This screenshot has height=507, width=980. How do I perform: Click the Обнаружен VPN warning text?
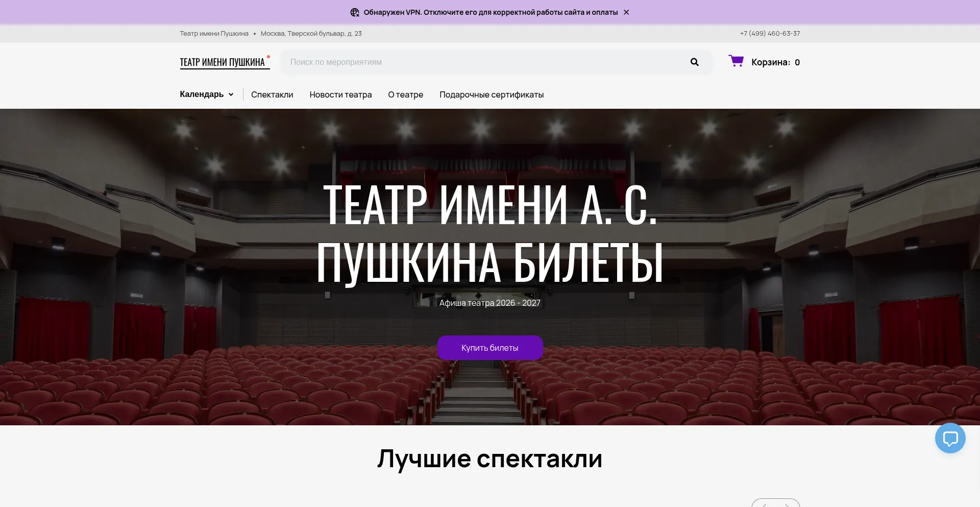(x=491, y=12)
